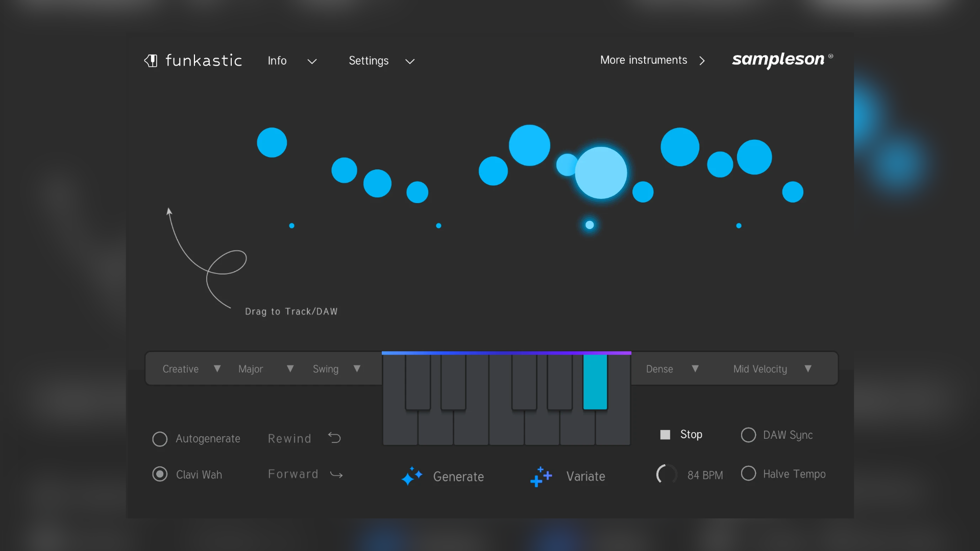Open the Info menu
980x551 pixels.
(277, 61)
